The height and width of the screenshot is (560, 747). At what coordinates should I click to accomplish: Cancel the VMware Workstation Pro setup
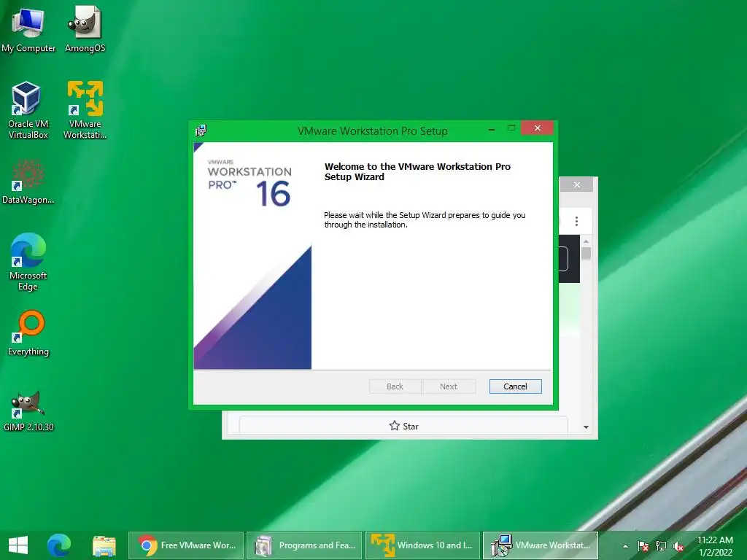(515, 386)
